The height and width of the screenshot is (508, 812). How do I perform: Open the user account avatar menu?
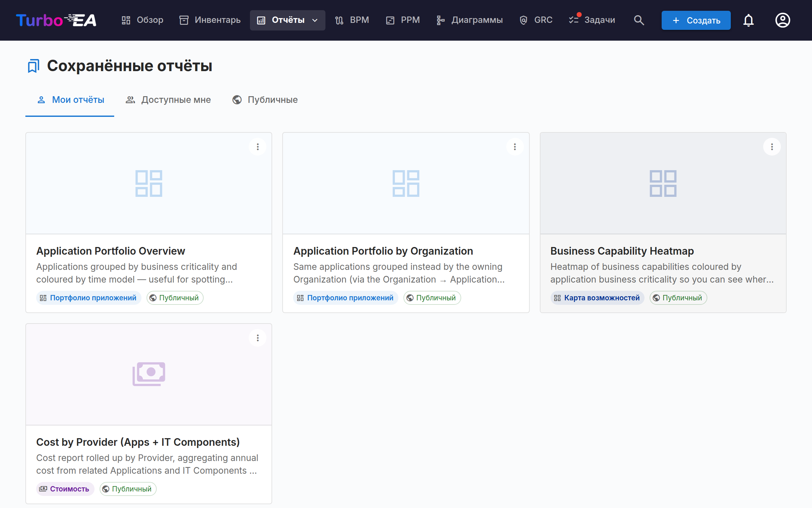(783, 20)
